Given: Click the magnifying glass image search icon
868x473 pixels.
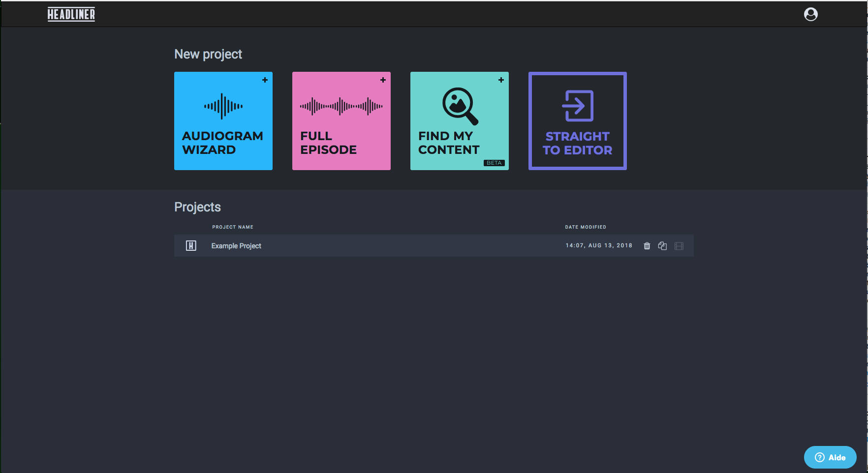Looking at the screenshot, I should tap(460, 106).
